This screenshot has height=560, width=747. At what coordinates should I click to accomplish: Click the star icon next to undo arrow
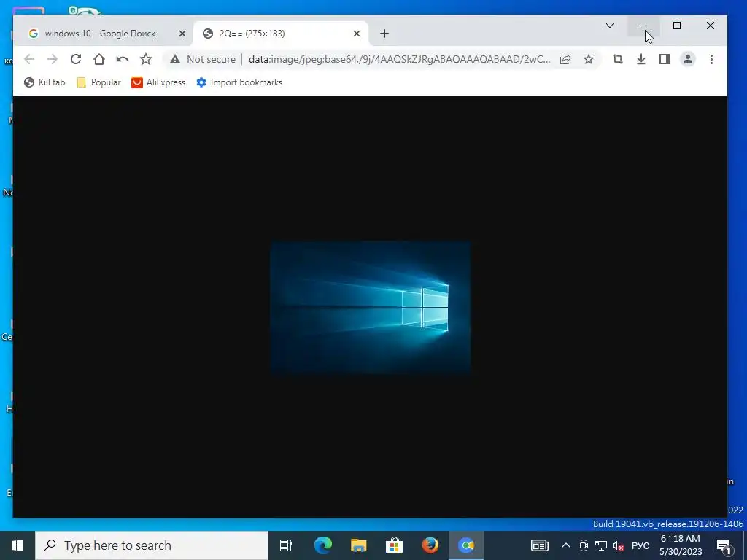click(x=146, y=59)
